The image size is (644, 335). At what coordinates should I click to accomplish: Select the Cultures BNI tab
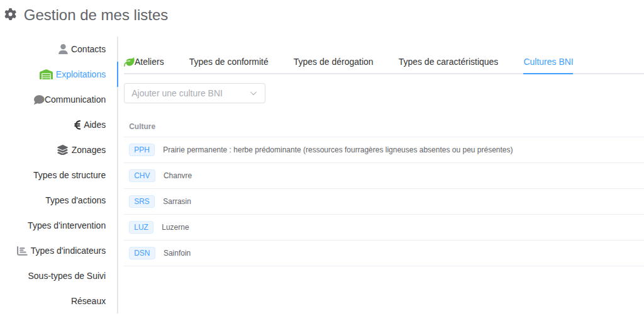[x=548, y=62]
